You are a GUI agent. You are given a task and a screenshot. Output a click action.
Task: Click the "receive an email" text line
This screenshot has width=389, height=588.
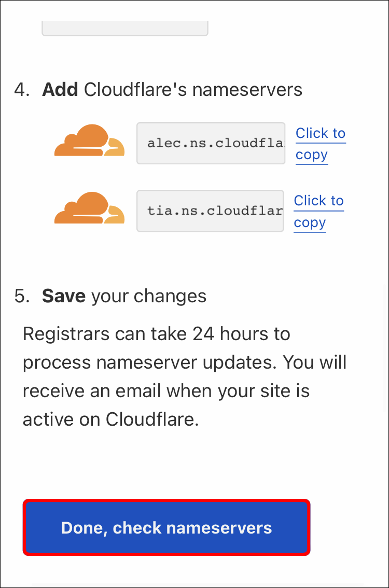166,390
